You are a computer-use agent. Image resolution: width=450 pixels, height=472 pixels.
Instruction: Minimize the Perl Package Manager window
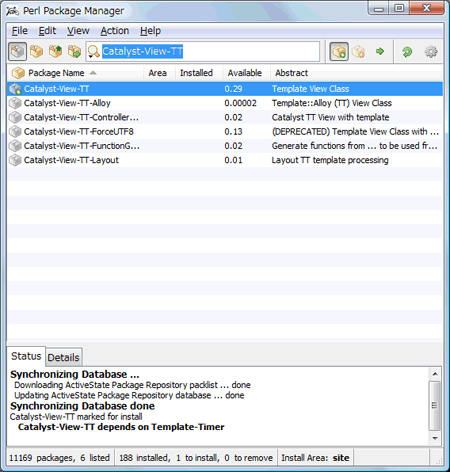pos(379,8)
